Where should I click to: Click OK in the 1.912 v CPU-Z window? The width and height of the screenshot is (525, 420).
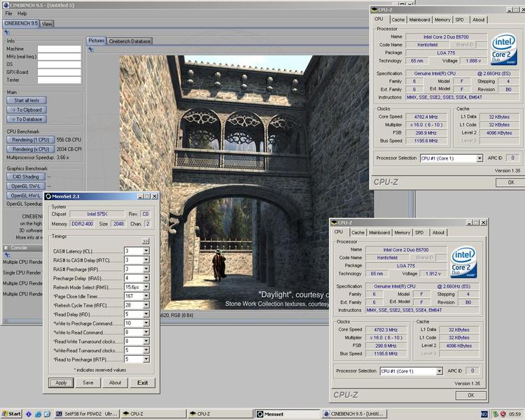click(471, 395)
